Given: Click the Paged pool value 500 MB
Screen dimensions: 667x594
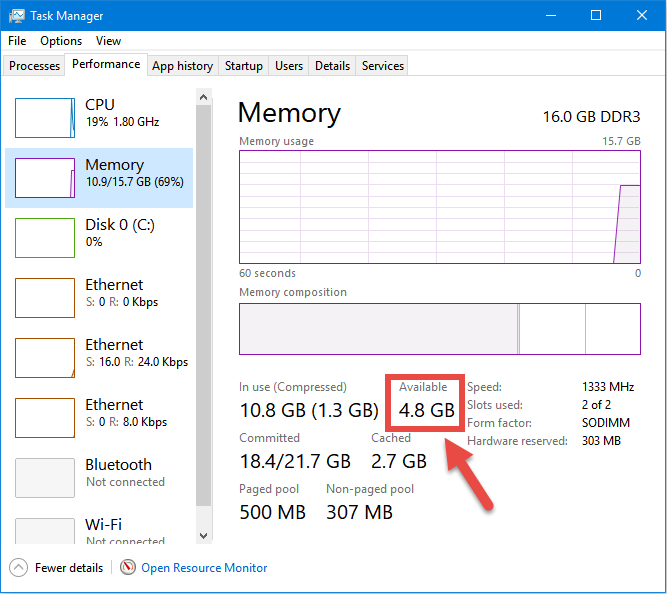Looking at the screenshot, I should tap(273, 512).
